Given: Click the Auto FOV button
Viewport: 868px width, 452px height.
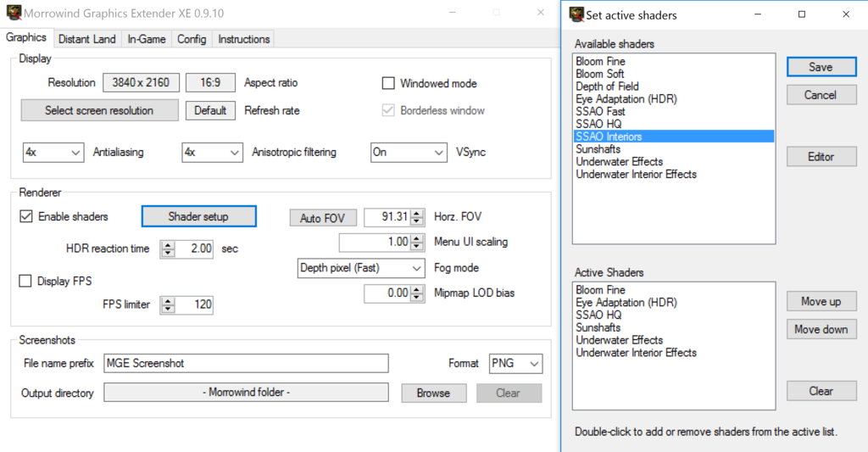Looking at the screenshot, I should tap(322, 218).
